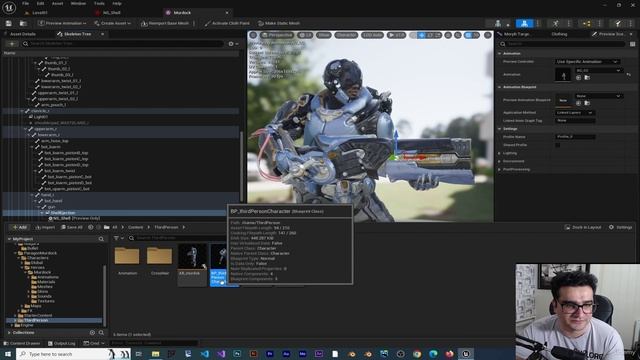Expand the Environment section
640x360 pixels.
(500, 161)
